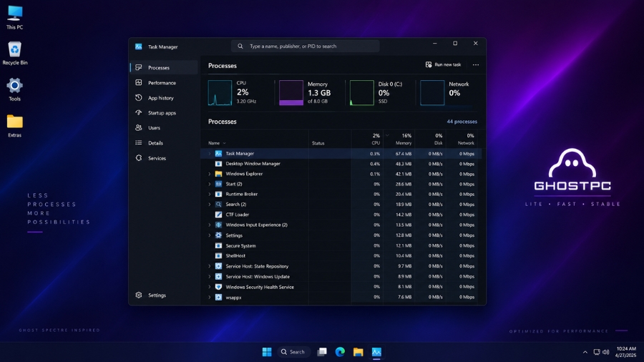Click the Windows Explorer folder icon in process list
644x362 pixels.
(218, 174)
